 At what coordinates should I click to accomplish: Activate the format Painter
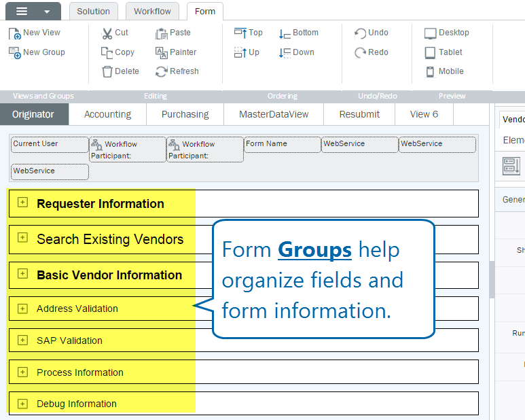(x=176, y=52)
